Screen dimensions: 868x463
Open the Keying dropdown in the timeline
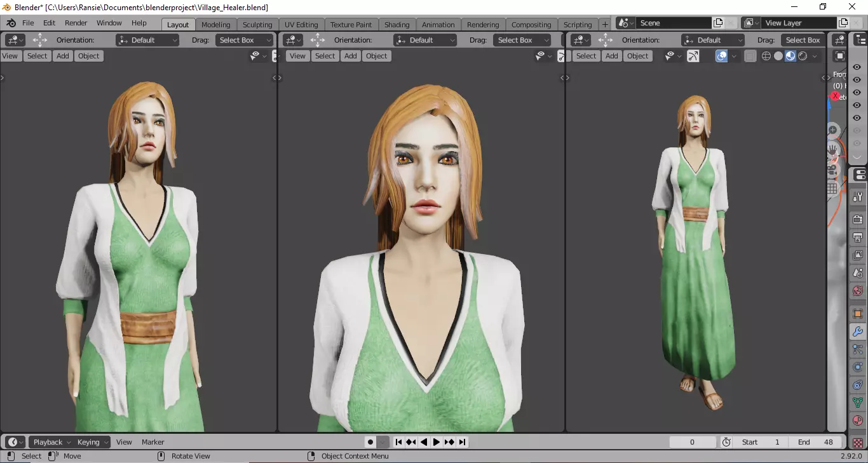92,442
